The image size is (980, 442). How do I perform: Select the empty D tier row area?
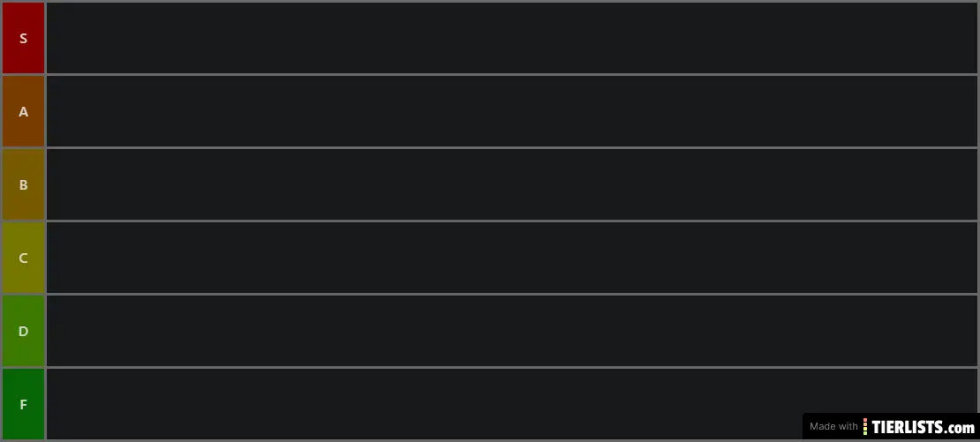[x=510, y=331]
